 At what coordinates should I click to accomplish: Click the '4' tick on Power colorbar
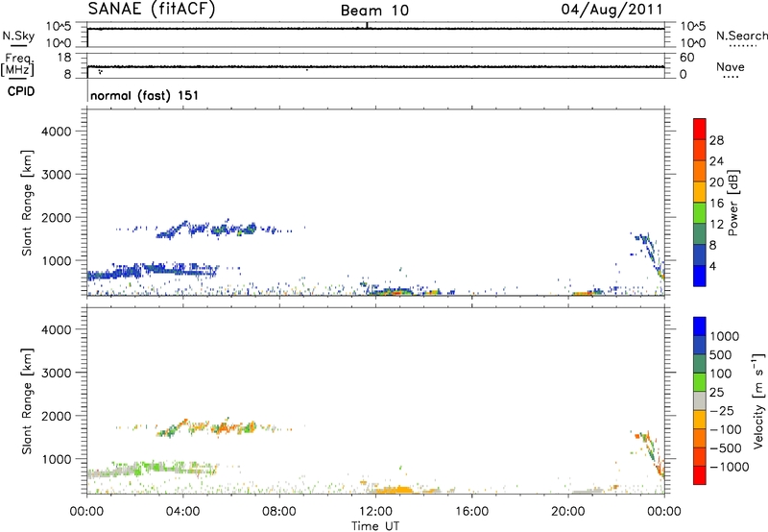pyautogui.click(x=712, y=266)
